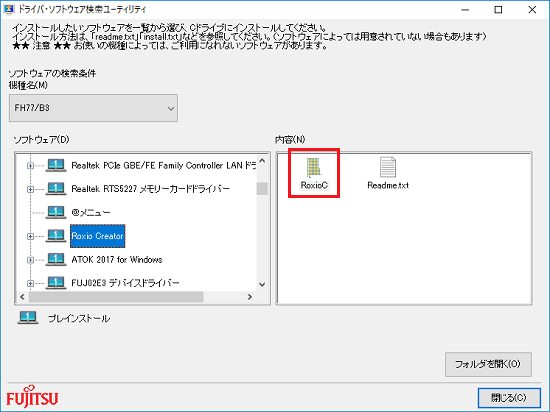Select the @メニュー entry in the tree
Screen dimensions: 550x412
91,212
